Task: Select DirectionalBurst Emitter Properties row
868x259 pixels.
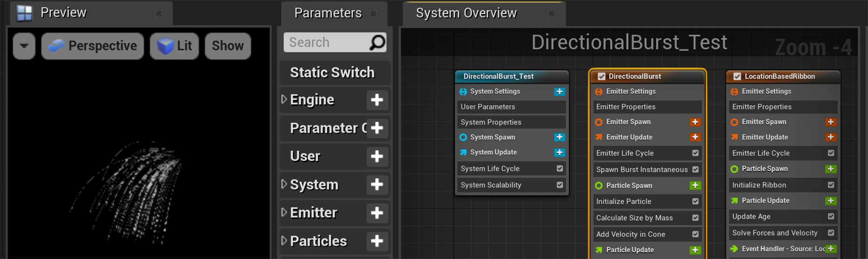Action: click(647, 107)
